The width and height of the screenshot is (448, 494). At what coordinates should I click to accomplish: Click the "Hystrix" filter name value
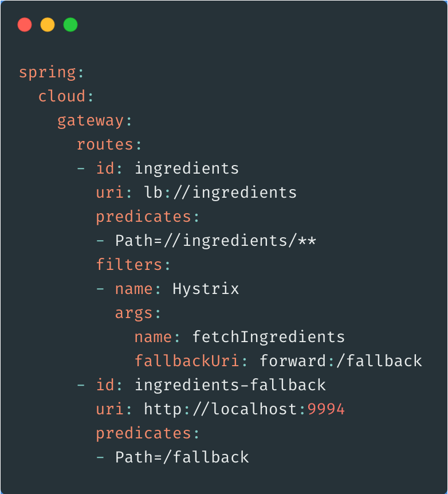[206, 289]
